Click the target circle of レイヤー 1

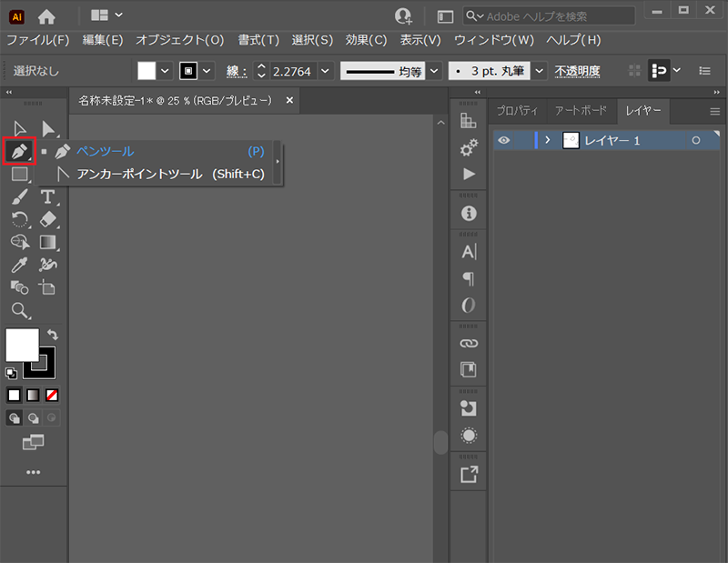pyautogui.click(x=695, y=140)
